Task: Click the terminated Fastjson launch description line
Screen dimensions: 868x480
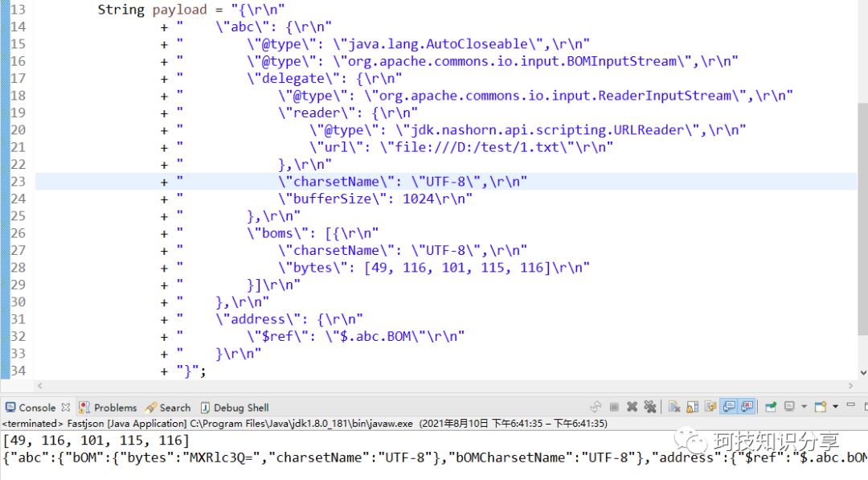Action: point(305,424)
